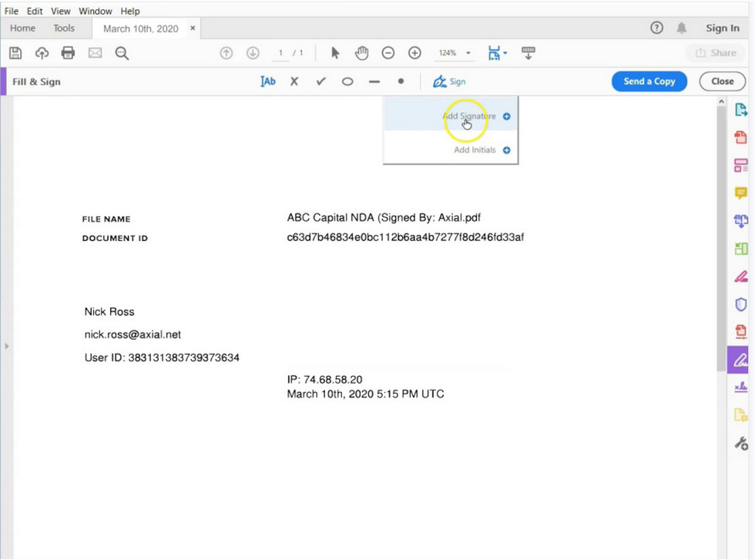Click the Sign In link
755x560 pixels.
722,28
